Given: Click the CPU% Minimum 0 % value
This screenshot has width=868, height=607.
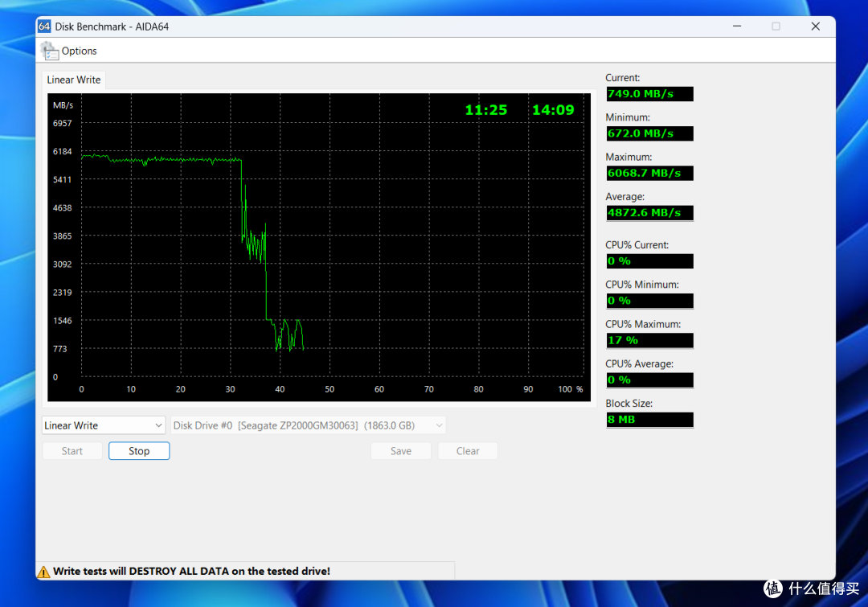Looking at the screenshot, I should (649, 301).
